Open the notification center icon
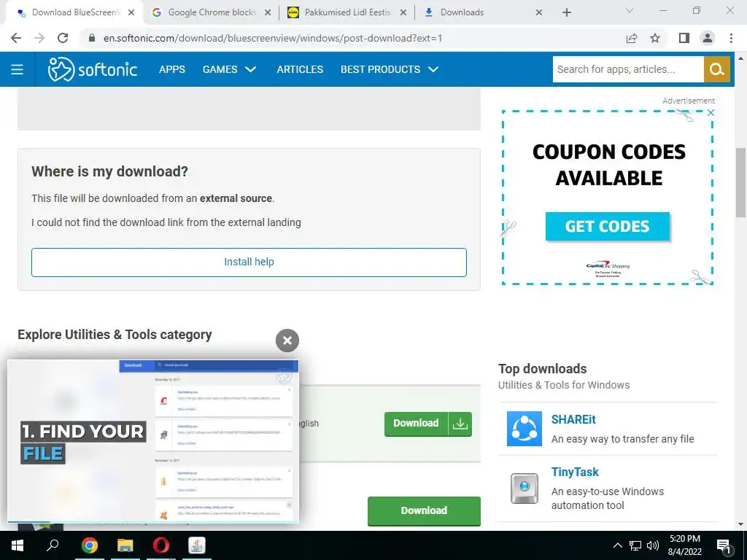This screenshot has width=747, height=560. 724,546
